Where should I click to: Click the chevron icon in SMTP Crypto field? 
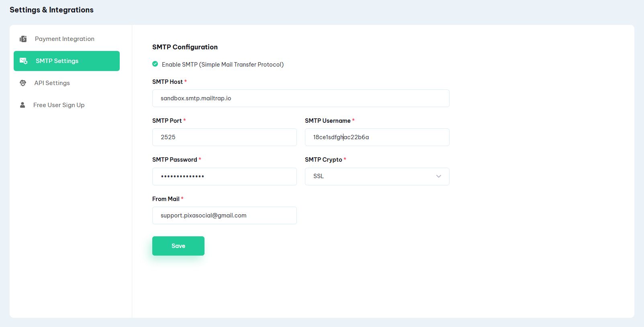point(439,176)
